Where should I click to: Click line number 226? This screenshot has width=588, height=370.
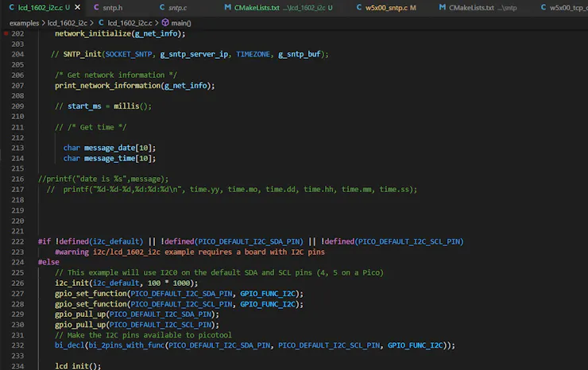coord(17,283)
